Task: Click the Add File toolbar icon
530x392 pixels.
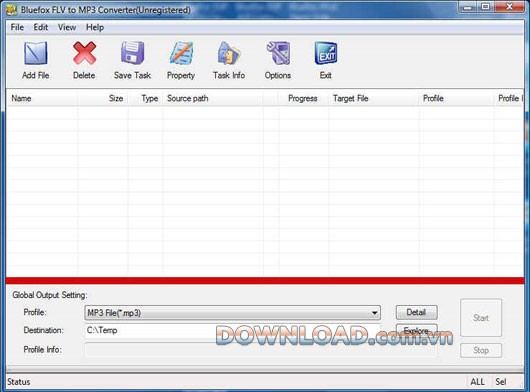Action: [x=35, y=53]
